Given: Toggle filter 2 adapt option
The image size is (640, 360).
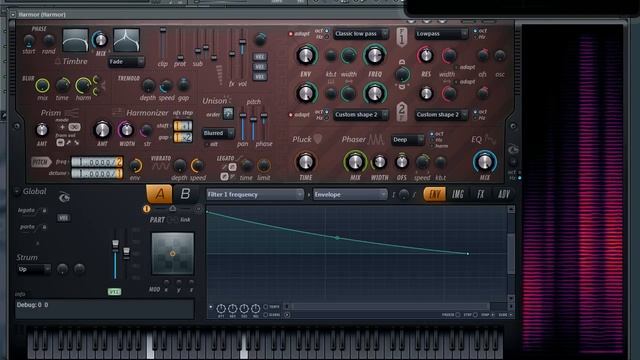Looking at the screenshot, I should 299,115.
